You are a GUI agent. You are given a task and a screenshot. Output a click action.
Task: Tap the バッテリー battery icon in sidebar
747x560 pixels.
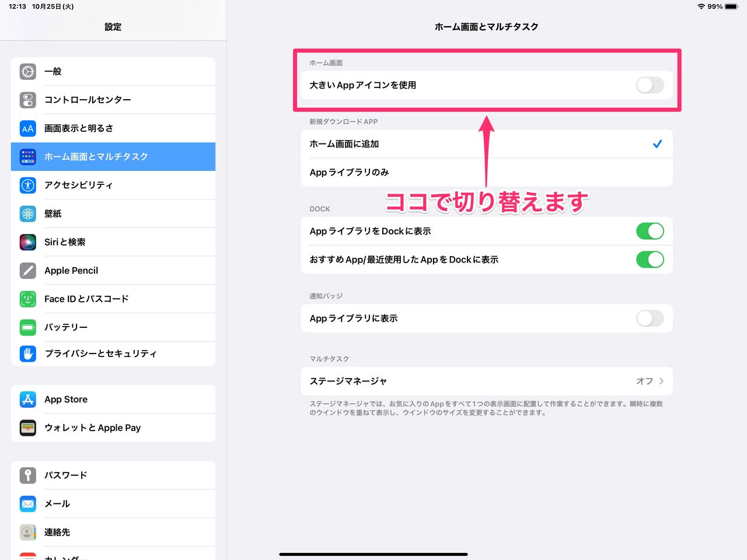(28, 328)
